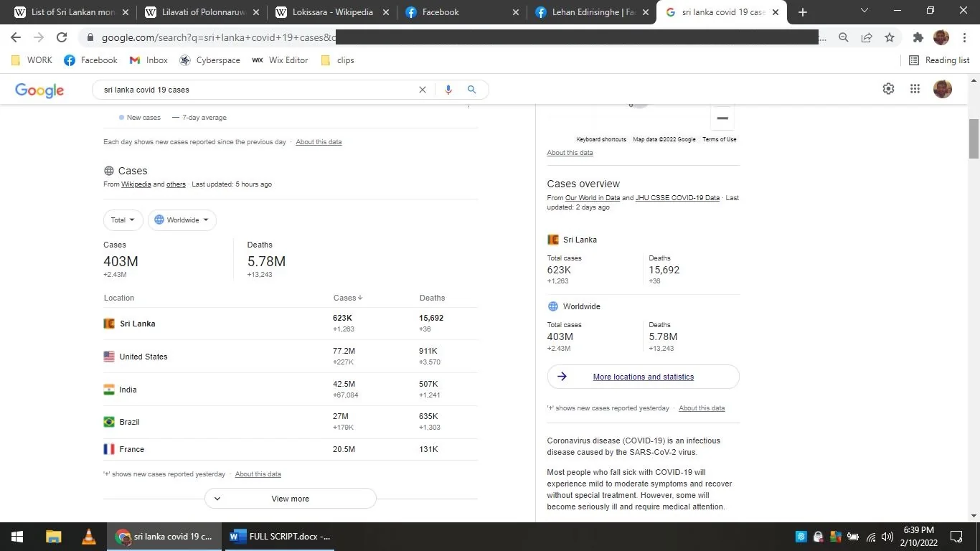980x551 pixels.
Task: Switch to the Facebook browser tab
Action: (x=461, y=12)
